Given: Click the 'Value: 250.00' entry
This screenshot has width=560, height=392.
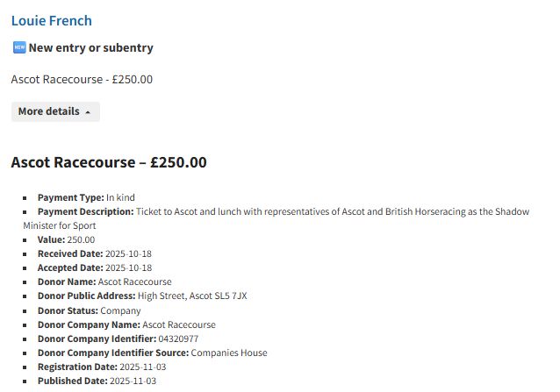Looking at the screenshot, I should coord(66,239).
